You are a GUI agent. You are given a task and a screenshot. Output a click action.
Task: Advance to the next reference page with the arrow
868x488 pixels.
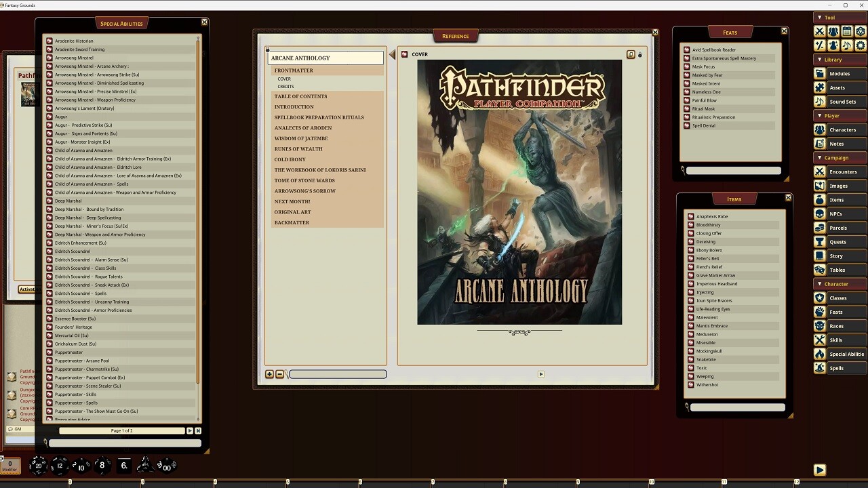click(x=541, y=373)
